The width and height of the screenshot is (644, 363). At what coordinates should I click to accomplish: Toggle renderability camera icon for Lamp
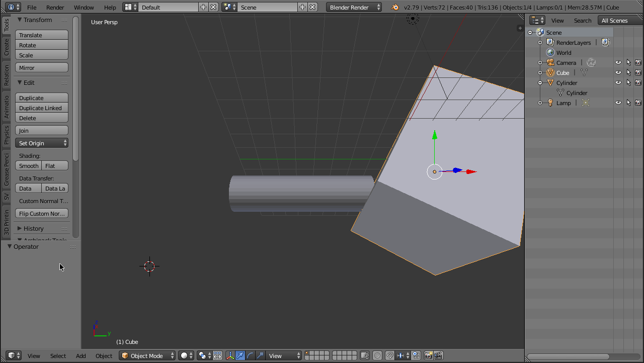pyautogui.click(x=638, y=103)
